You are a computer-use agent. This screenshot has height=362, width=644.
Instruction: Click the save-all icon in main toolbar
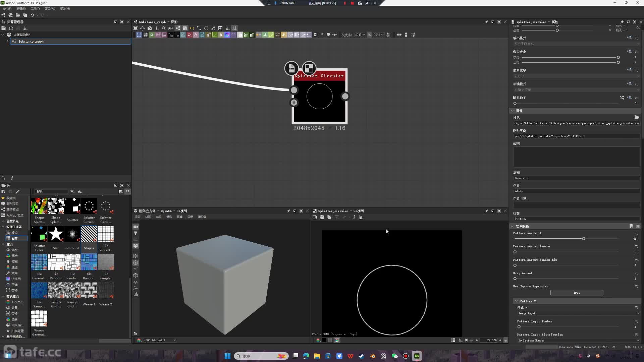(25, 15)
